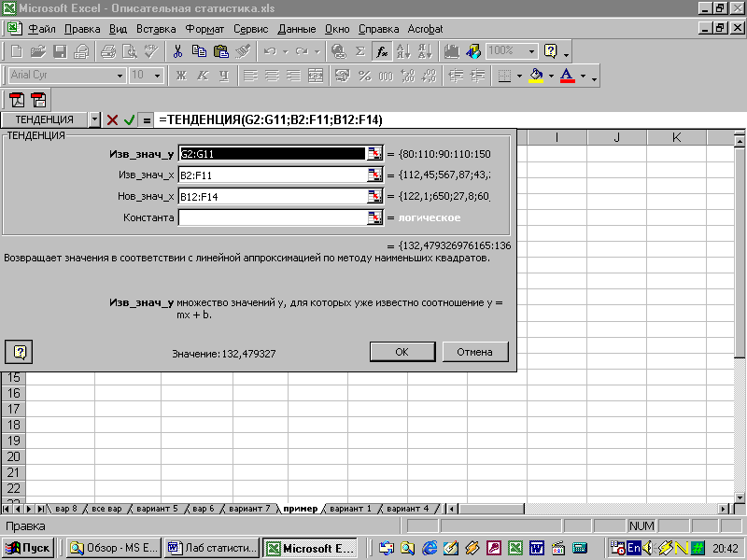Screen dimensions: 747x560
Task: Toggle bold Ж formatting
Action: (x=181, y=76)
